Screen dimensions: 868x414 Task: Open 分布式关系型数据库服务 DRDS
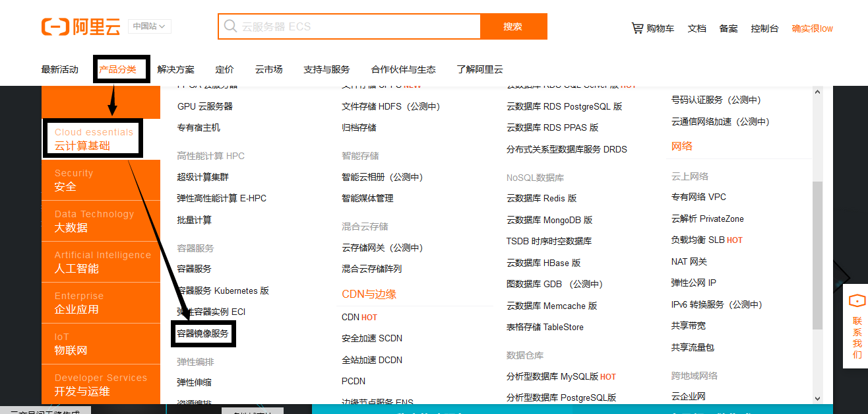[x=567, y=149]
